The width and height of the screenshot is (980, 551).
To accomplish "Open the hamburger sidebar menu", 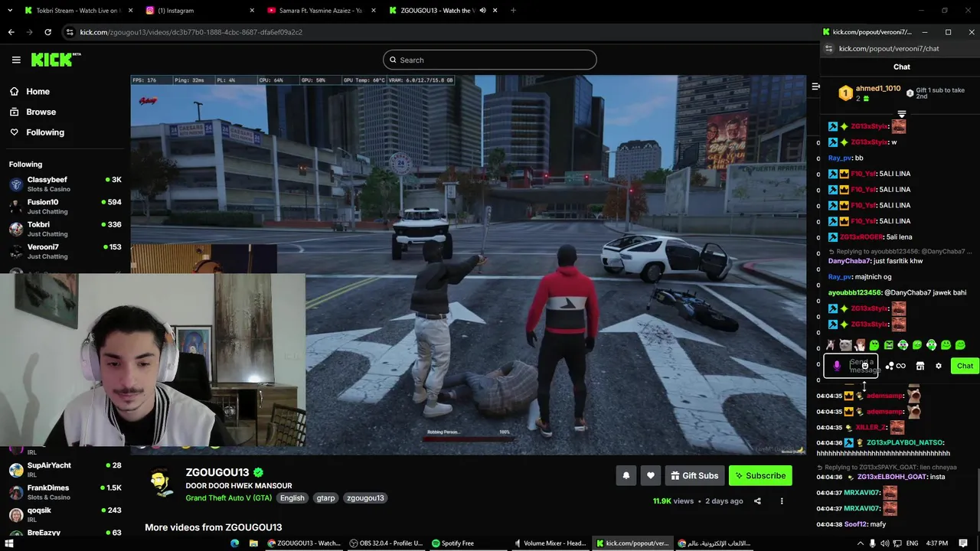I will coord(16,60).
